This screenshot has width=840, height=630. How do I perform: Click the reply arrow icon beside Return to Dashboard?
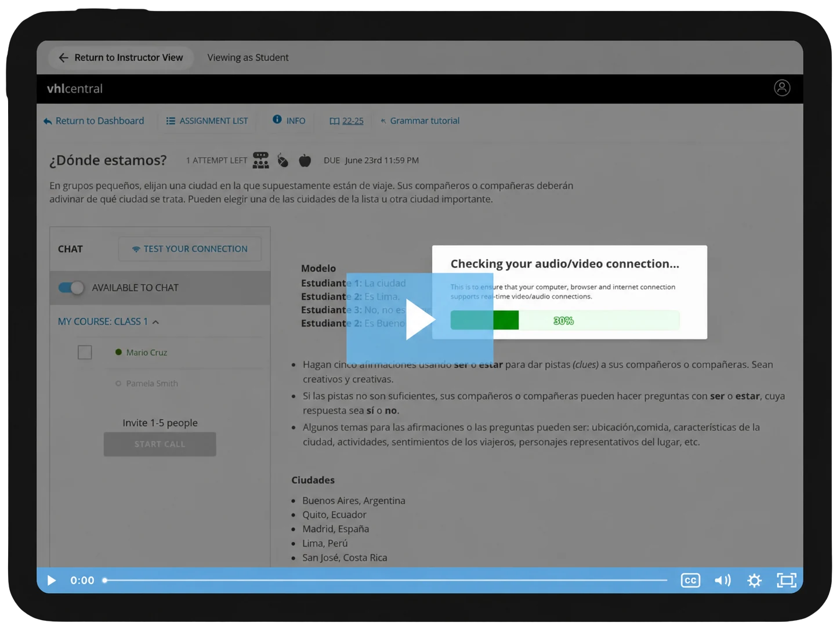(x=48, y=121)
